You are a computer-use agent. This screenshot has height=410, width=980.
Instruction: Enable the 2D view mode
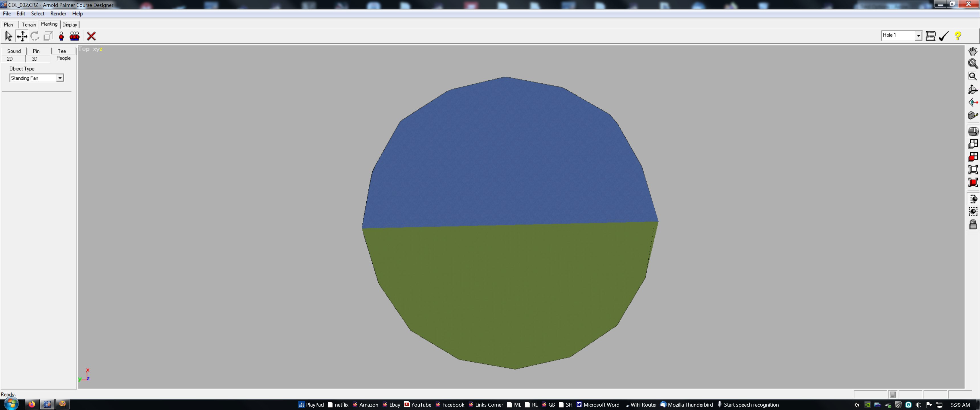tap(9, 59)
